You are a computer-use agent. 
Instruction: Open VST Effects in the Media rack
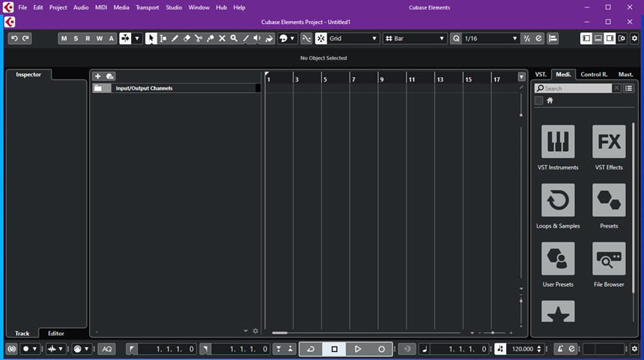[609, 141]
